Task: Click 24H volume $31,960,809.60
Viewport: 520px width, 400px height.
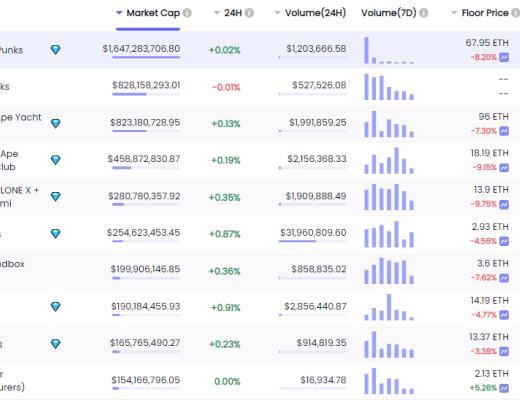Action: click(x=313, y=232)
